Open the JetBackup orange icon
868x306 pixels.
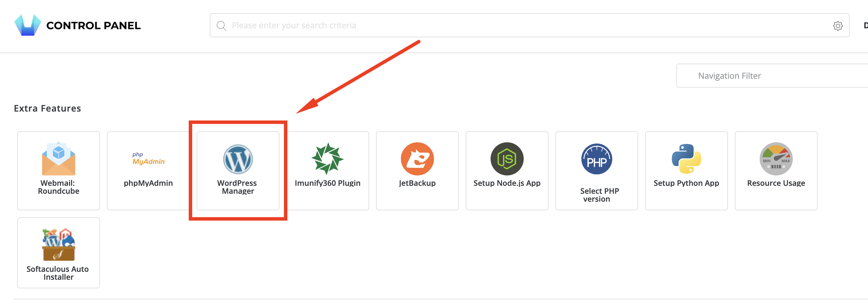pyautogui.click(x=417, y=159)
